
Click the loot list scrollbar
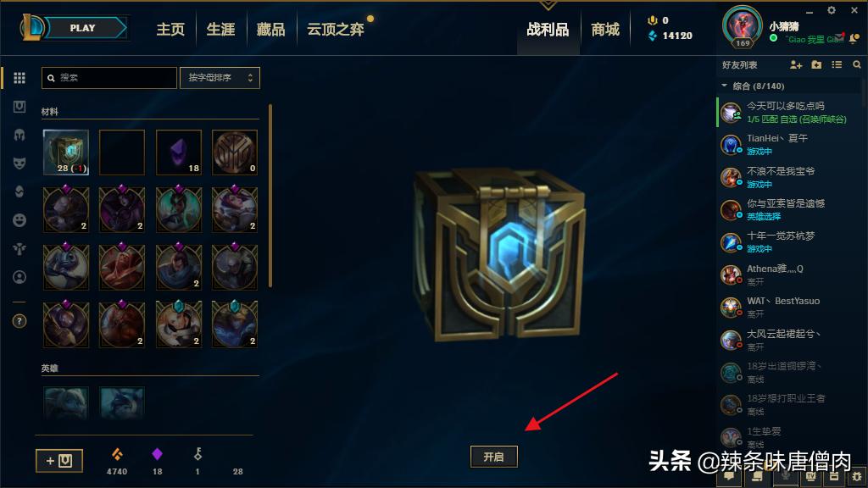coord(270,196)
